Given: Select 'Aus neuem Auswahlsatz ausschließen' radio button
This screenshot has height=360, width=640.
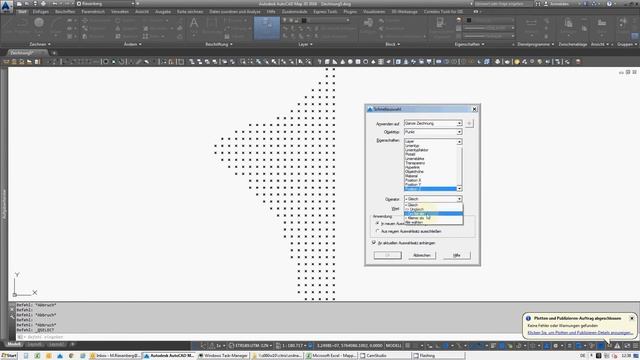Looking at the screenshot, I should [x=377, y=231].
